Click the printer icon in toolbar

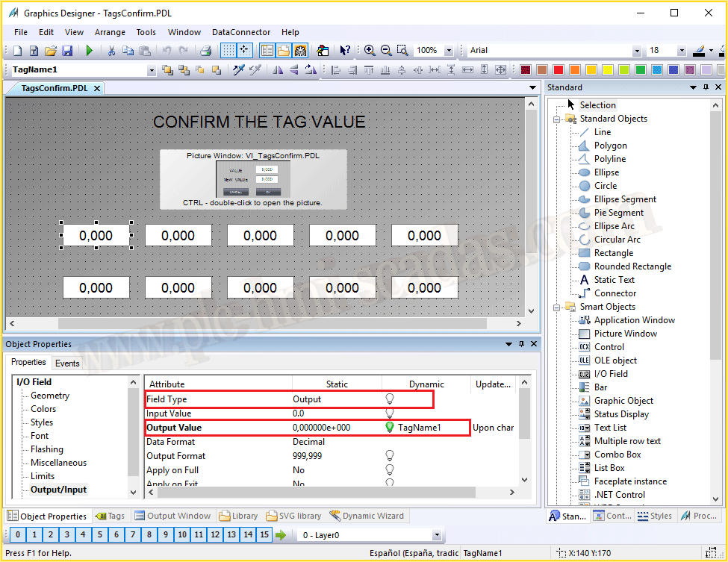pyautogui.click(x=205, y=51)
